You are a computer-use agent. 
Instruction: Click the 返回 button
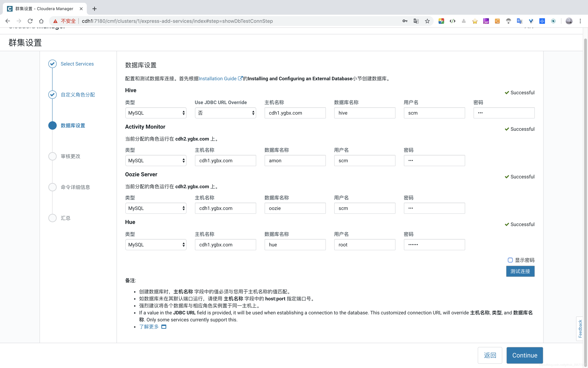490,355
